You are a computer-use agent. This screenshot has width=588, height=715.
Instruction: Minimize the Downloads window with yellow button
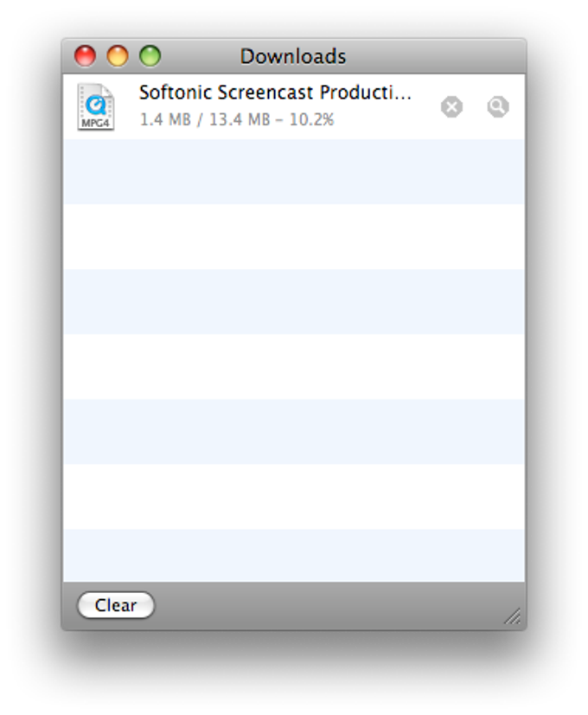coord(118,56)
